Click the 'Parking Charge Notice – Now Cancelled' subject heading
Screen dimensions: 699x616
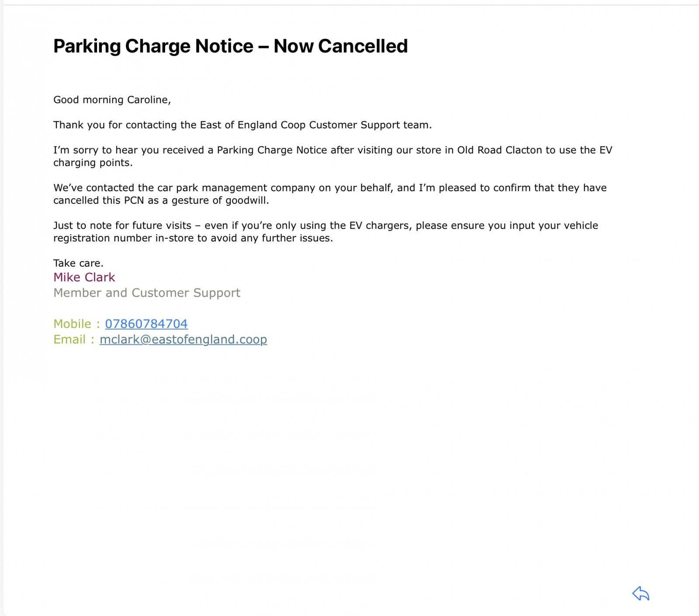(230, 46)
